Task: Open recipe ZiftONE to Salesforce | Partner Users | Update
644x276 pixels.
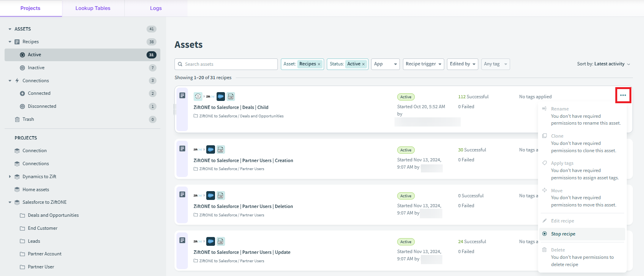Action: 242,252
